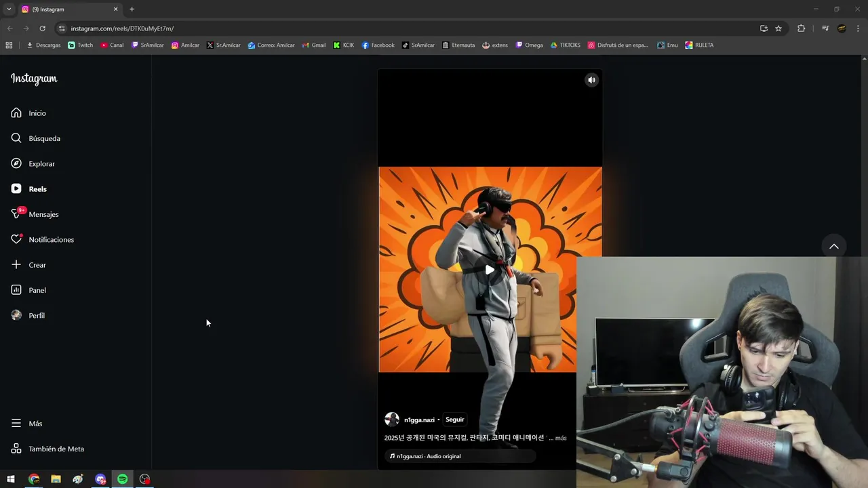The width and height of the screenshot is (868, 488).
Task: Open tab search dropdown arrow
Action: click(x=9, y=9)
